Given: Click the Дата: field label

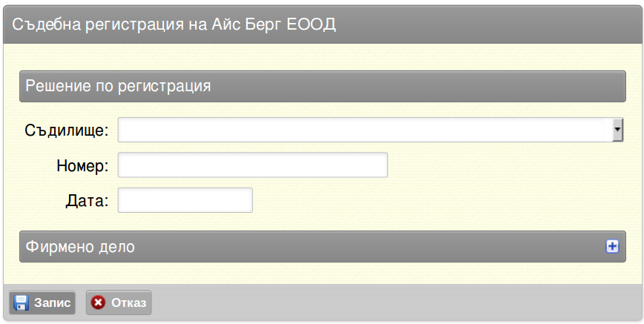Looking at the screenshot, I should pyautogui.click(x=87, y=201).
